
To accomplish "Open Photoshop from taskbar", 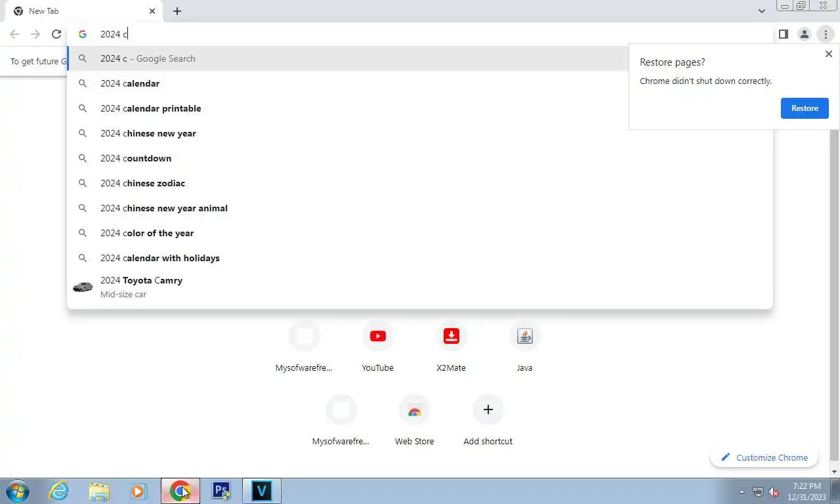I will point(221,491).
